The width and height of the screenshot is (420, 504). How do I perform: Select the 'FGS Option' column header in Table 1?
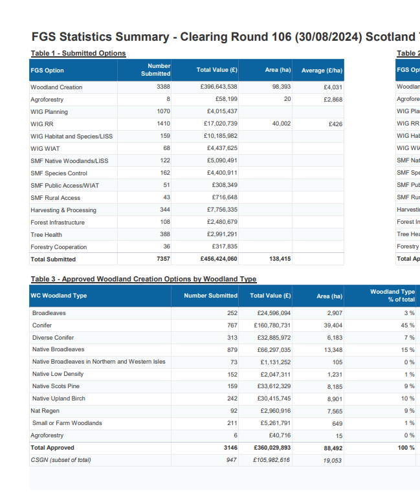point(47,70)
